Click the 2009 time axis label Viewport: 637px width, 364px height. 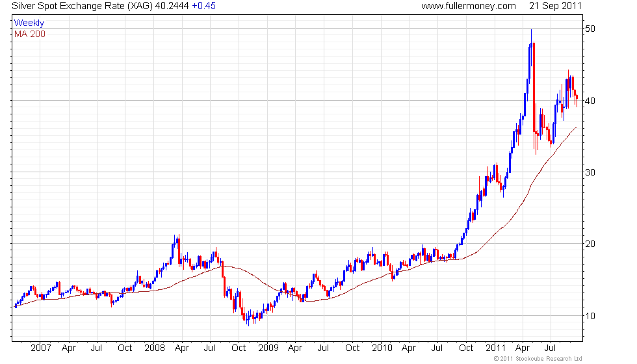[x=268, y=348]
